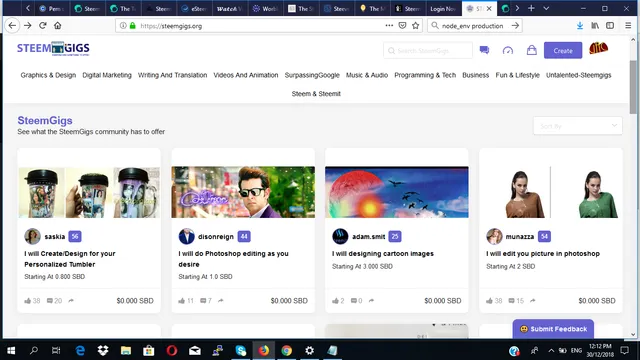Open 'I will Create/Design for your Personalized Tumbler' title
Viewport: 640px width, 360px height.
click(x=70, y=259)
